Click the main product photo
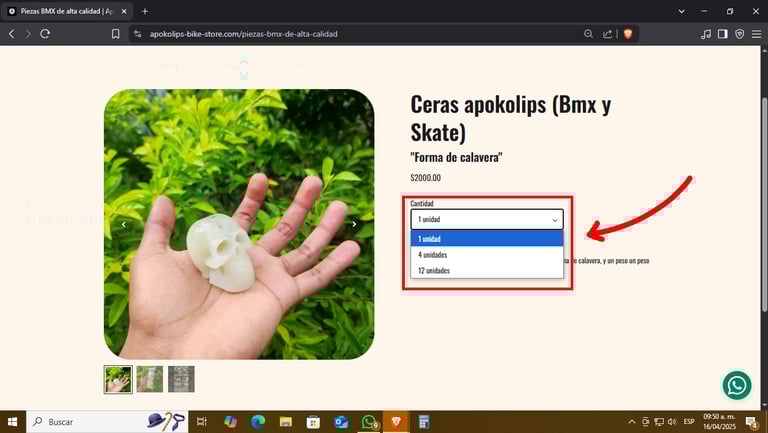 click(239, 224)
